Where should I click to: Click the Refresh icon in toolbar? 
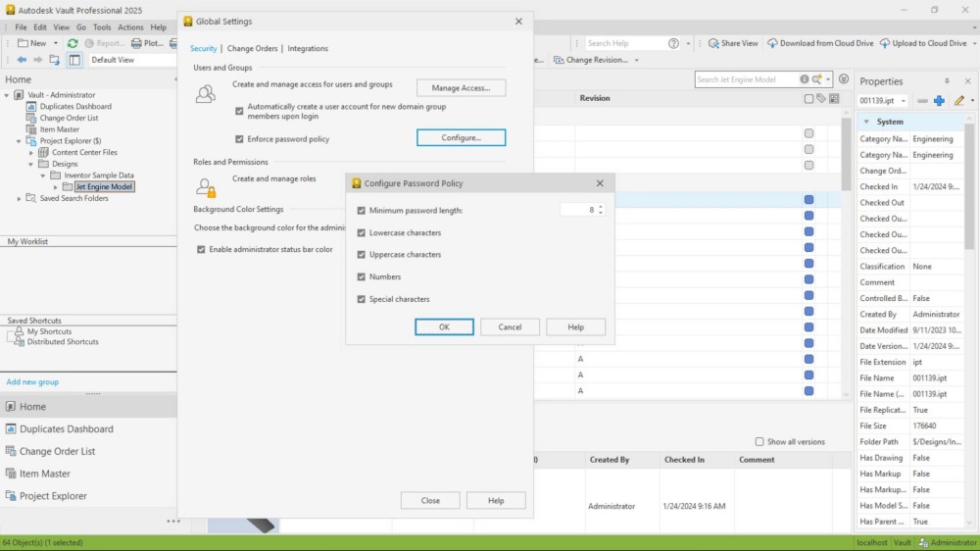73,43
